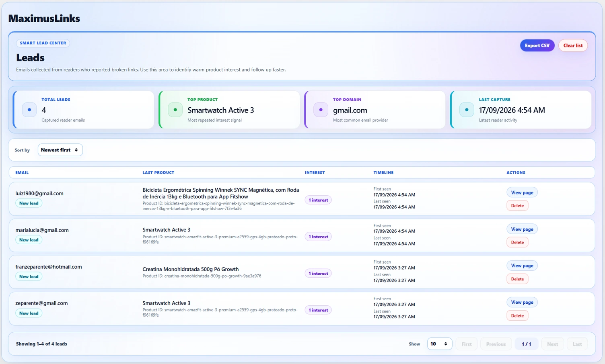Delete the marialucia@gmail.com lead
Viewport: 605px width, 364px height.
(517, 242)
